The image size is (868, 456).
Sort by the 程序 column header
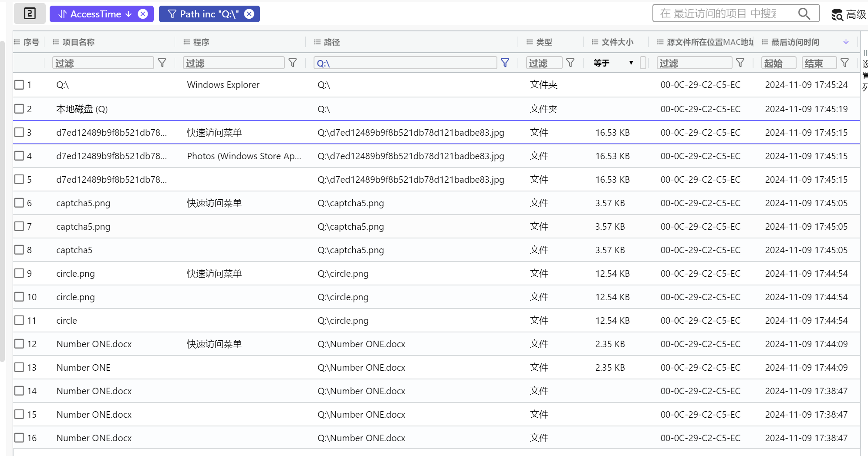click(201, 42)
